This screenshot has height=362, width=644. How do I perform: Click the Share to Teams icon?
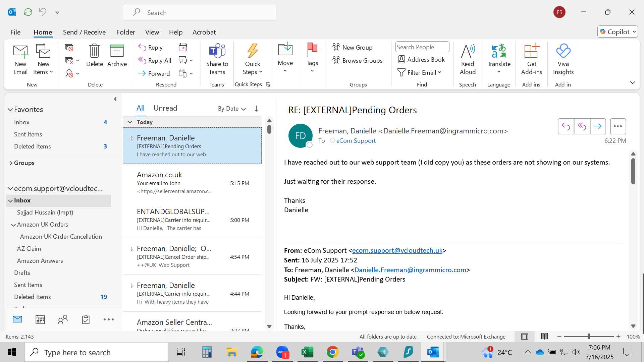(x=217, y=60)
